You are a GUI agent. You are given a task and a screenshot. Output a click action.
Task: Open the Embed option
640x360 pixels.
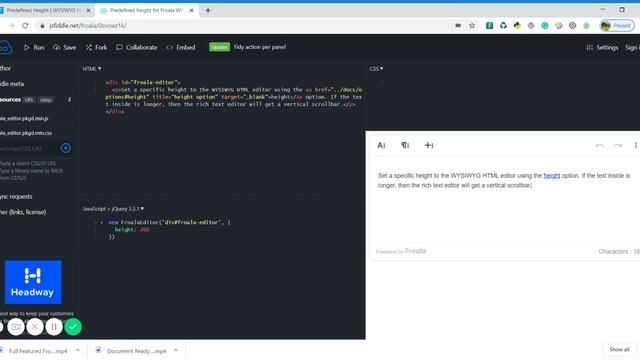point(181,47)
